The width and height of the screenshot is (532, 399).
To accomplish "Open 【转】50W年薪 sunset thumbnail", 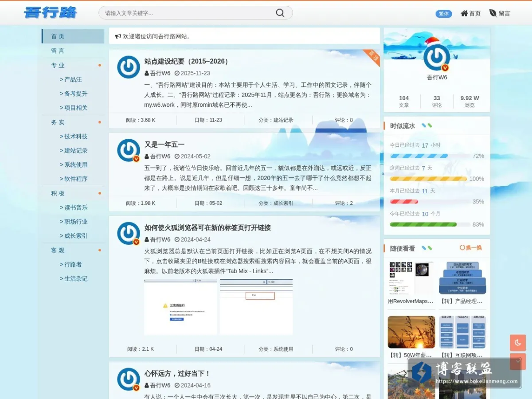I will coord(411,332).
